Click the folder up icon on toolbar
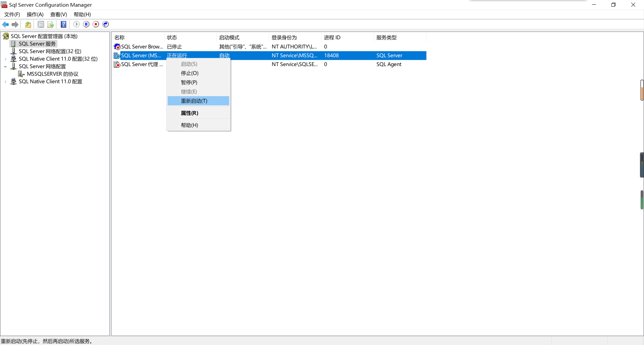 tap(28, 24)
